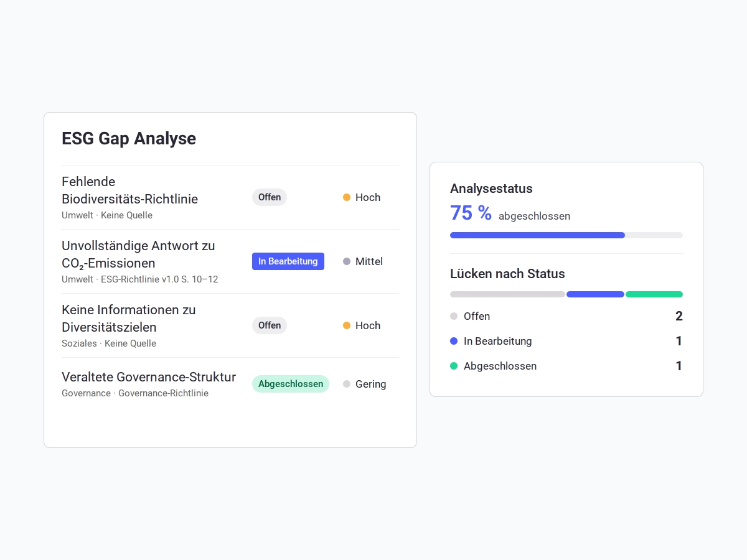Viewport: 747px width, 560px height.
Task: Click the orange priority dot for Biodiversitäts-Richtlinie
Action: (347, 197)
